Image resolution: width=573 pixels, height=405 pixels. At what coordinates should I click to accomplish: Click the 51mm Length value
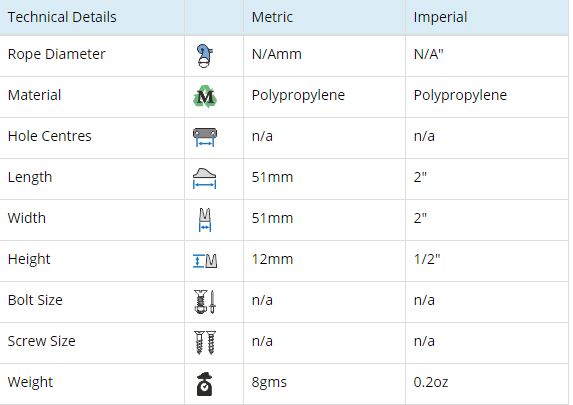[272, 177]
